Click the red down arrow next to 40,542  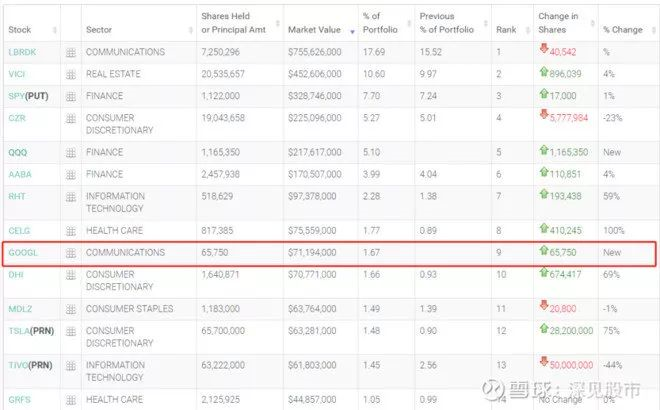coord(544,48)
